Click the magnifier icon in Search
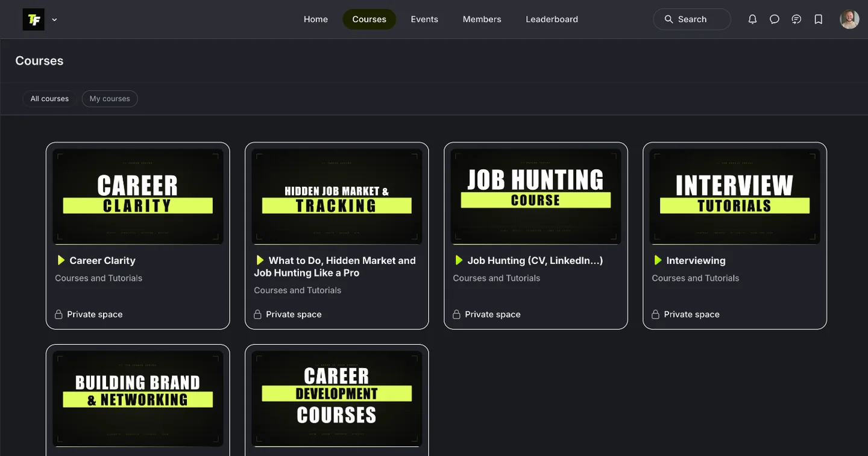Screen dimensions: 868x456 pos(668,19)
